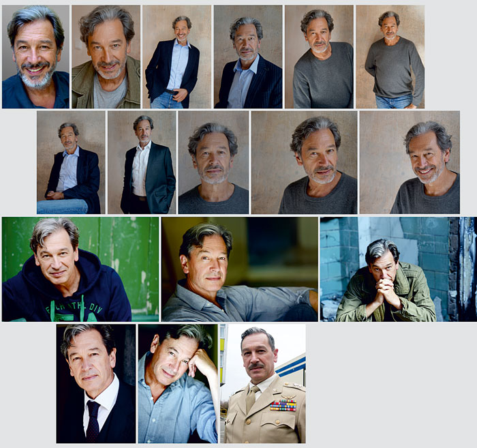The height and width of the screenshot is (448, 477).
Task: Open the standing photo with hands in jeans pockets
Action: pyautogui.click(x=176, y=57)
